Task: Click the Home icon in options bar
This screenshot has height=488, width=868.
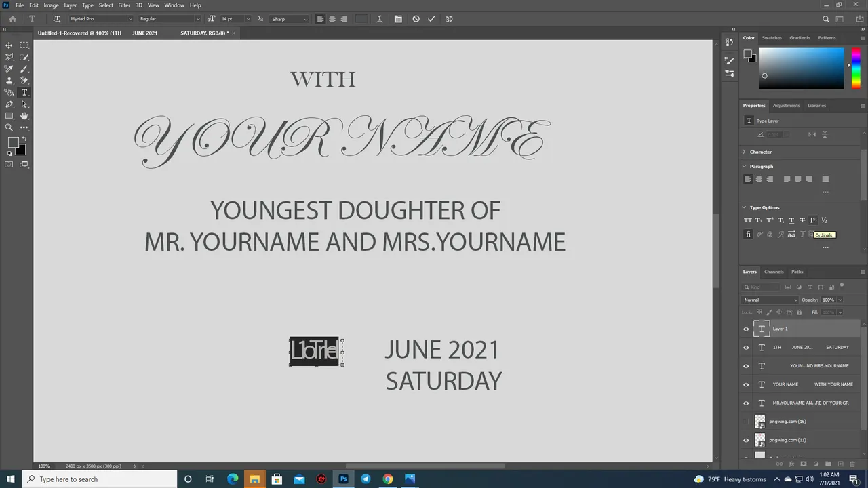Action: point(12,19)
